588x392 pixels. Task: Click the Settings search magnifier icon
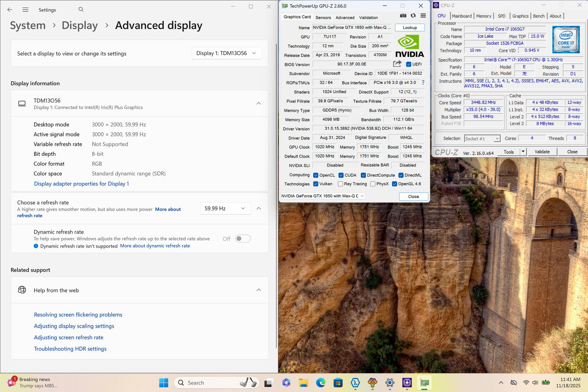[x=81, y=10]
